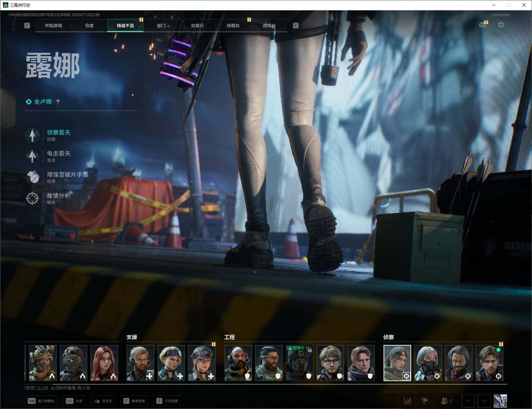Click the 查看技能 button
This screenshot has height=409, width=532.
[134, 401]
